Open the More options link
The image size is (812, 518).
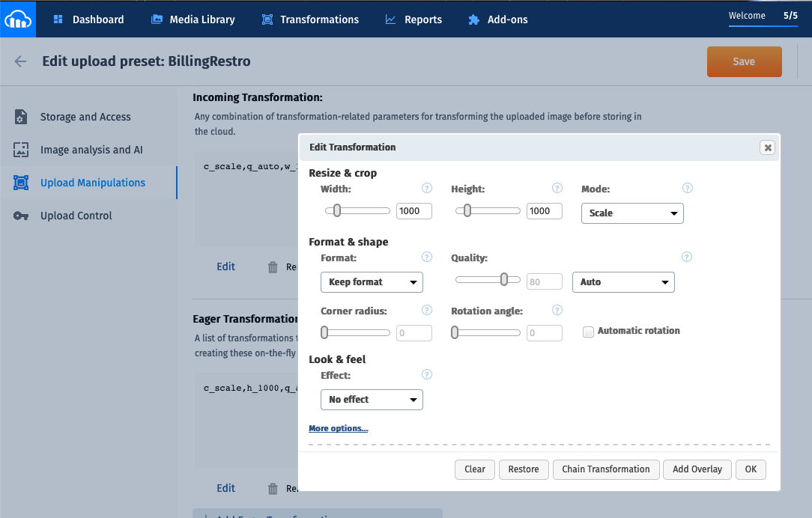(338, 428)
